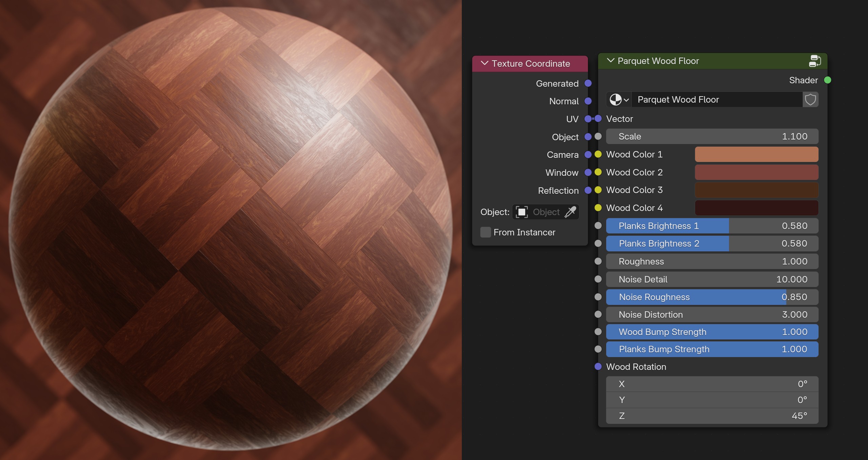Open the Wood Color 4 color picker

click(x=756, y=208)
